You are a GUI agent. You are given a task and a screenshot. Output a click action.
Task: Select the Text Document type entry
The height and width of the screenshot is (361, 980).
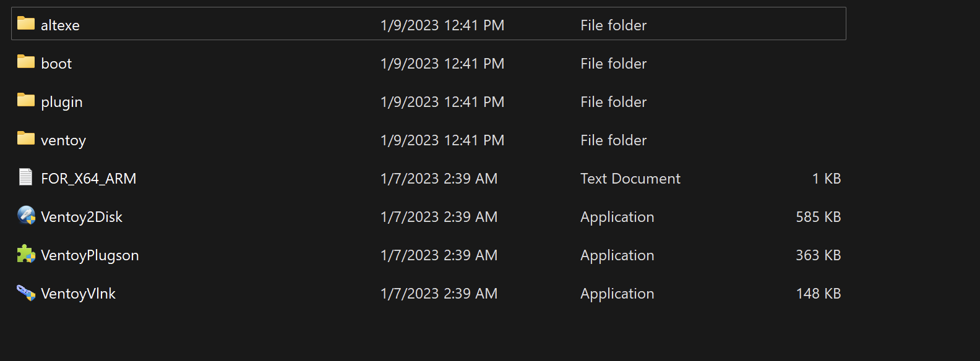click(x=630, y=179)
